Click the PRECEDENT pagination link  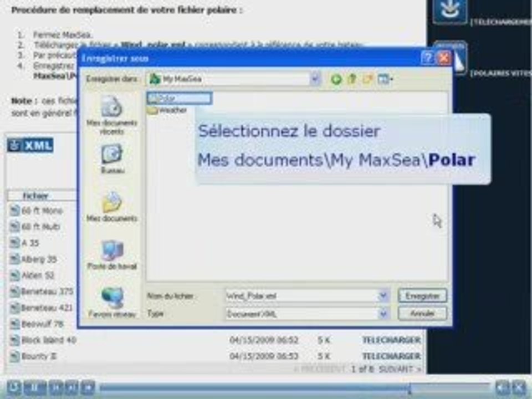tap(319, 369)
